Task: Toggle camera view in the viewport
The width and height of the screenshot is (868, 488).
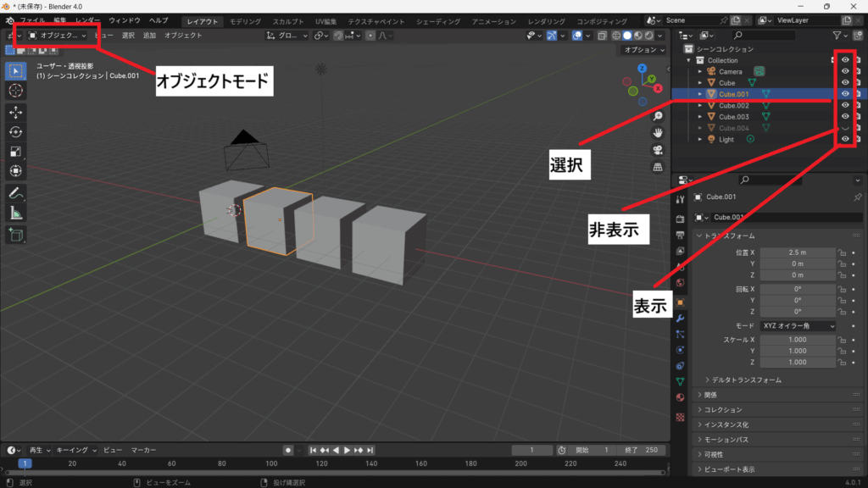Action: point(657,149)
